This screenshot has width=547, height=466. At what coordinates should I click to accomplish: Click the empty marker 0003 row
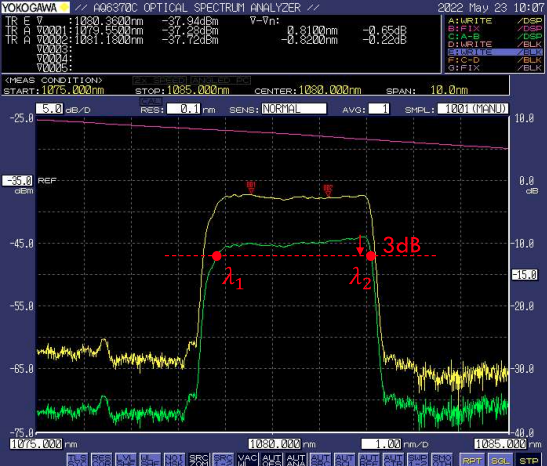54,49
